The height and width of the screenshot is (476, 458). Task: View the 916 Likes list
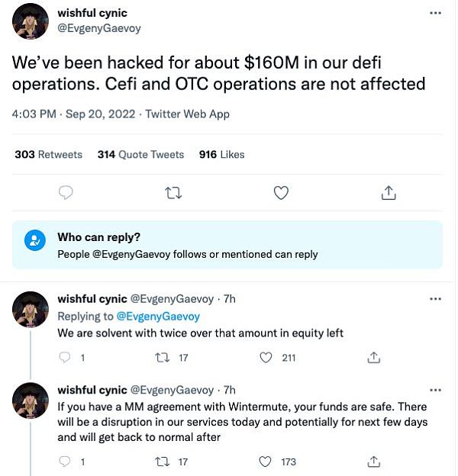221,155
